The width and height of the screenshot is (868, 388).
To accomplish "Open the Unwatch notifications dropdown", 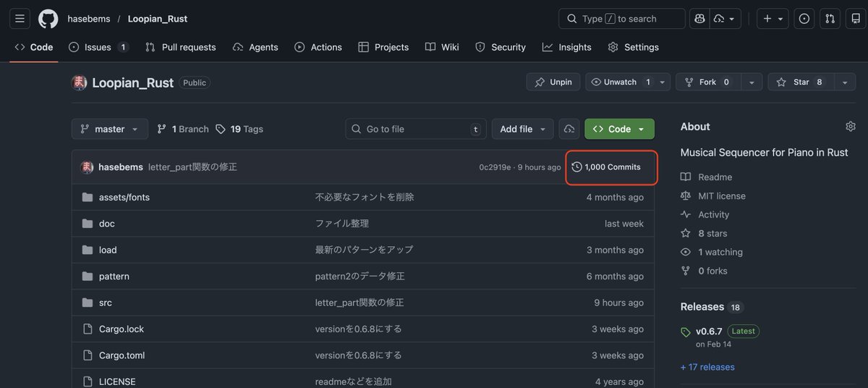I will tap(628, 83).
